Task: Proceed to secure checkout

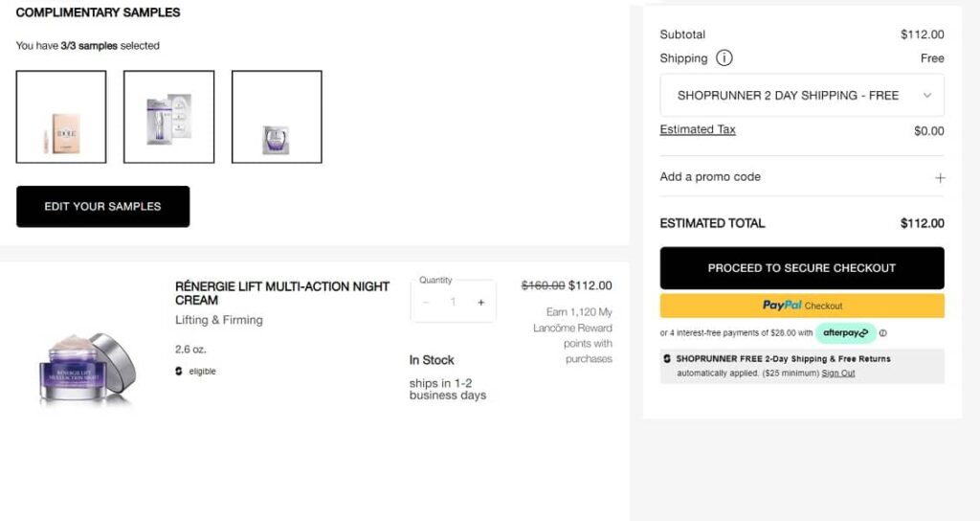Action: tap(802, 268)
